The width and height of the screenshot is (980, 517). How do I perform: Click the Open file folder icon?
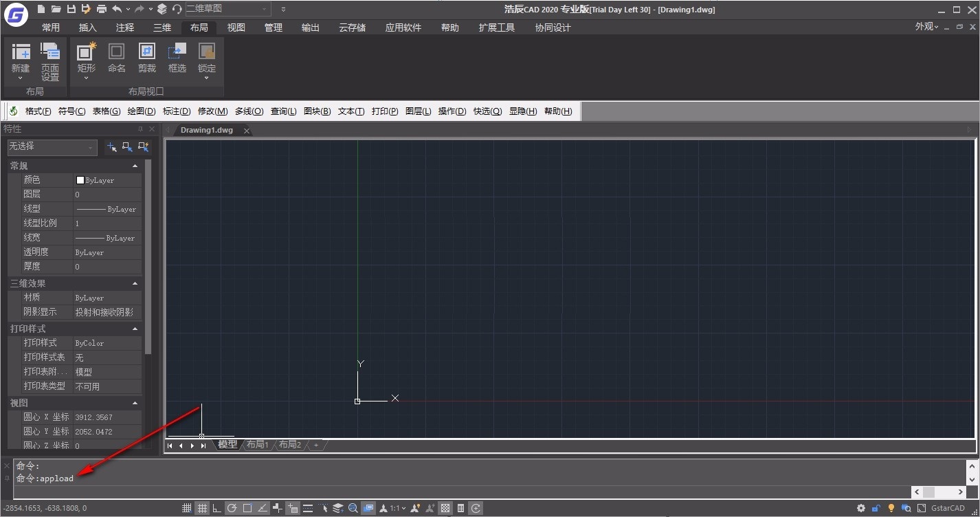(x=56, y=9)
